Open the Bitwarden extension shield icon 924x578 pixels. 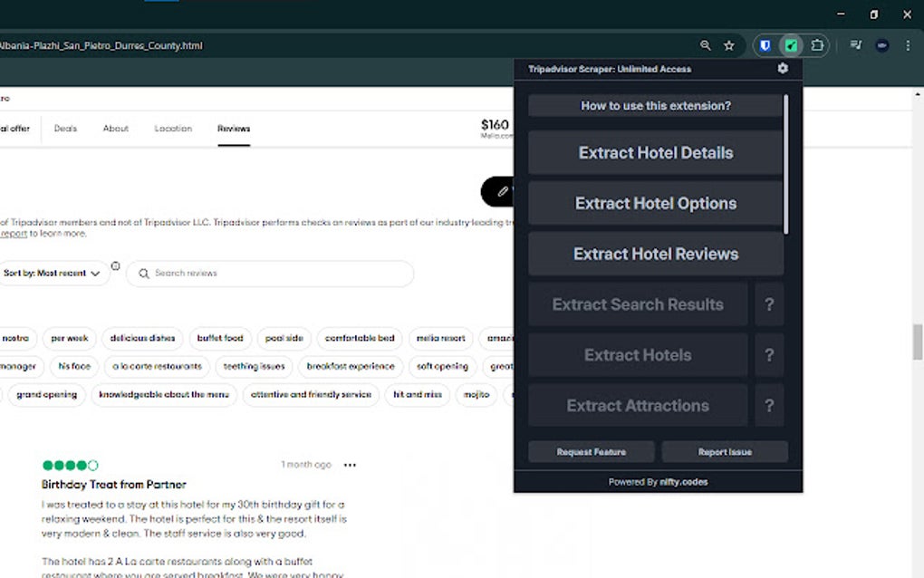coord(764,44)
